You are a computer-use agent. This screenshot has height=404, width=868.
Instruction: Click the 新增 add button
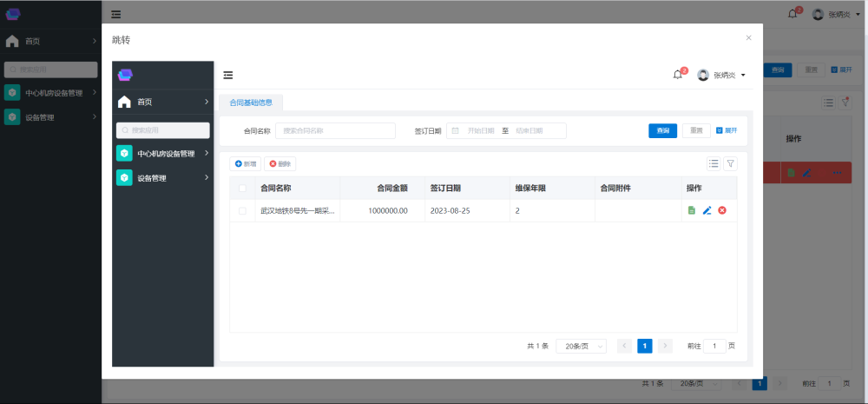click(x=246, y=163)
